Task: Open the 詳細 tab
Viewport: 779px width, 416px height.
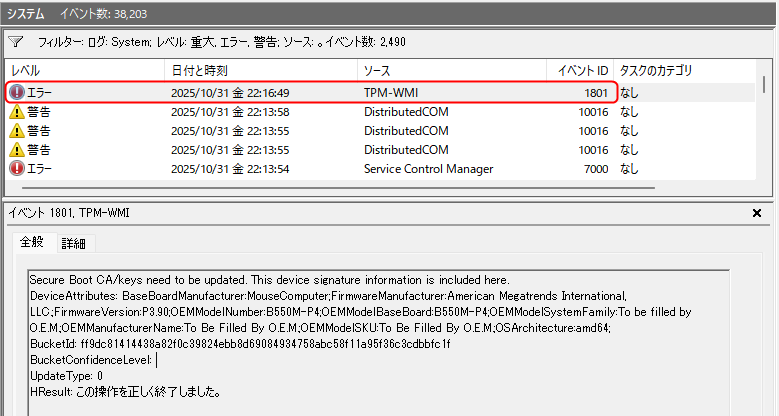Action: coord(73,243)
